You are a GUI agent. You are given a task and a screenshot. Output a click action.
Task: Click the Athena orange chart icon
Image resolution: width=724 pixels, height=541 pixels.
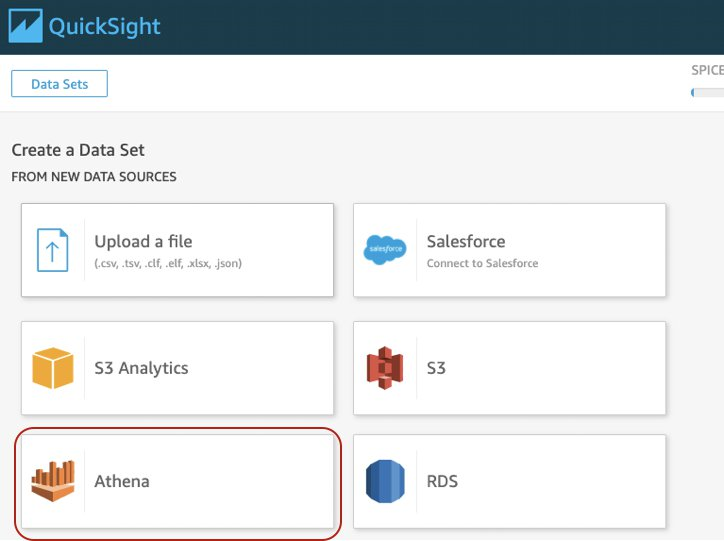pyautogui.click(x=53, y=481)
